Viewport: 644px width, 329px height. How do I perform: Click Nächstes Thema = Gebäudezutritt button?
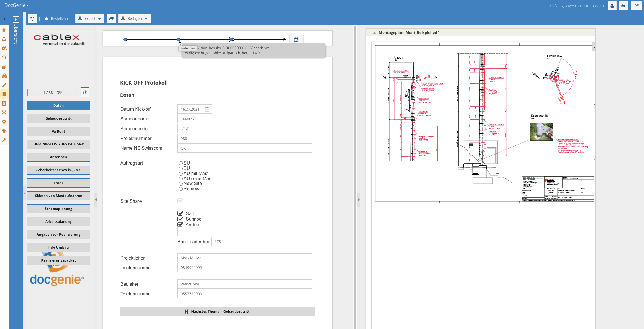point(217,312)
